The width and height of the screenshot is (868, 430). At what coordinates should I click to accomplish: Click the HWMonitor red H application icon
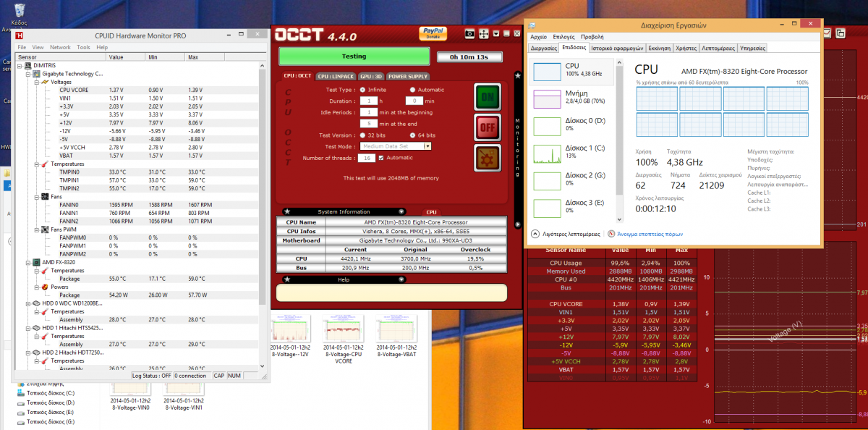click(21, 35)
